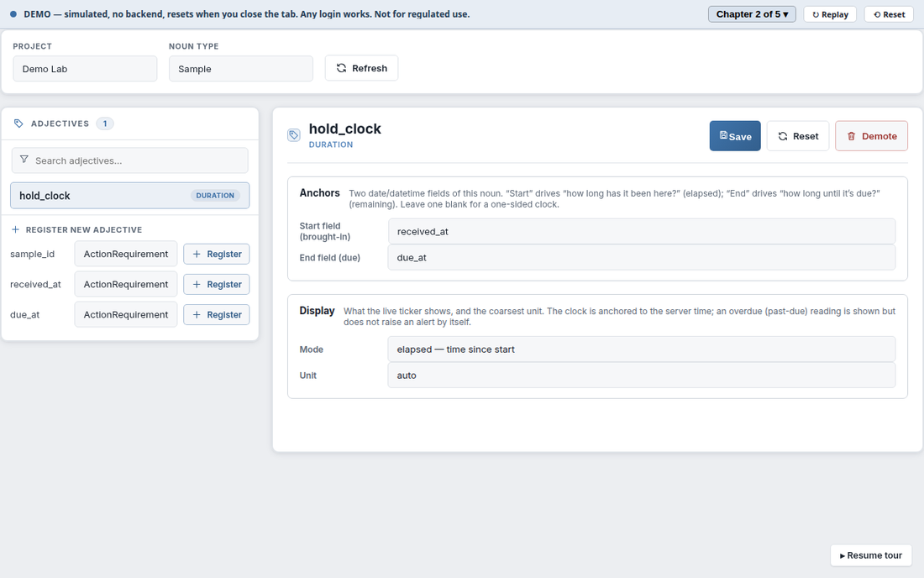
Task: Click the Display section heading
Action: point(317,311)
